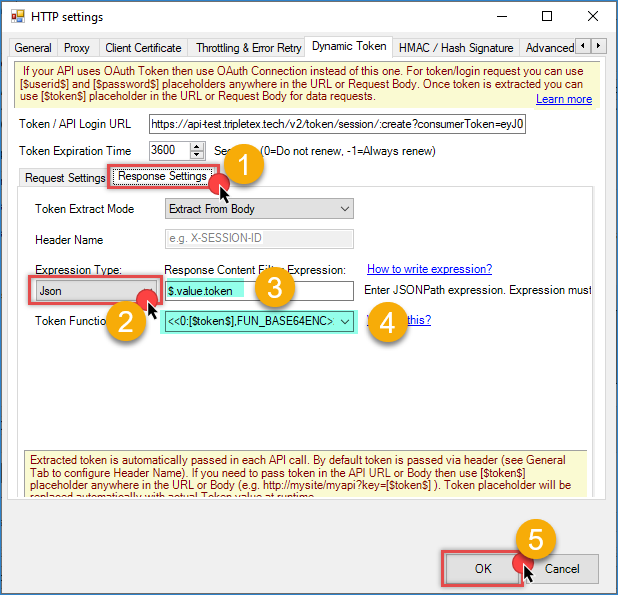Image resolution: width=618 pixels, height=595 pixels.
Task: Click the Learn more link
Action: click(x=563, y=99)
